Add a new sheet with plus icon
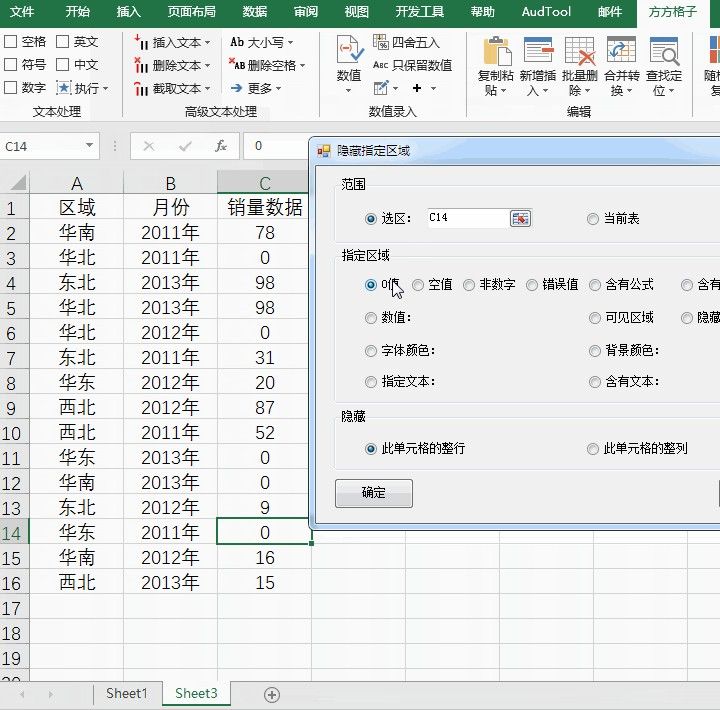 pos(272,694)
